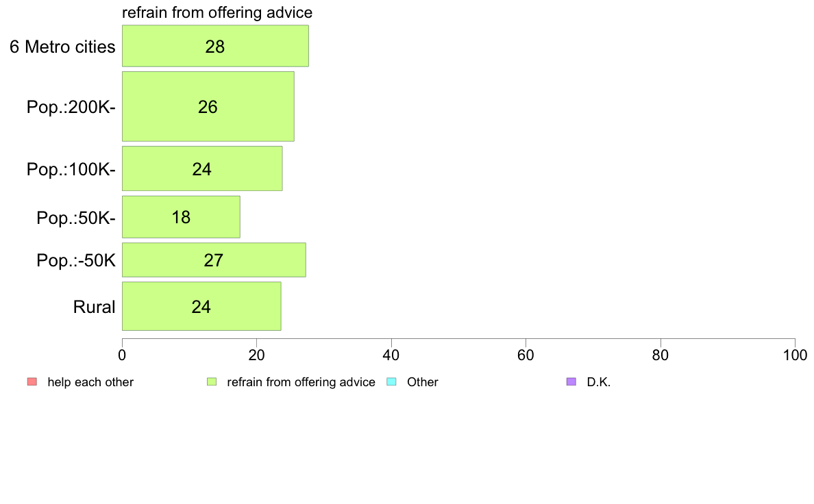
Task: Select the Pop.:-50K bar showing 27
Action: coord(214,260)
